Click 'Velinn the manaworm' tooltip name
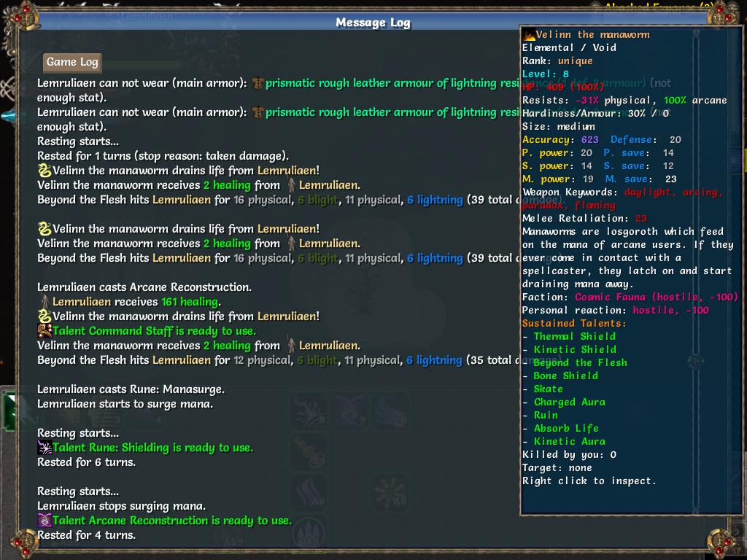747x560 pixels. click(x=592, y=35)
